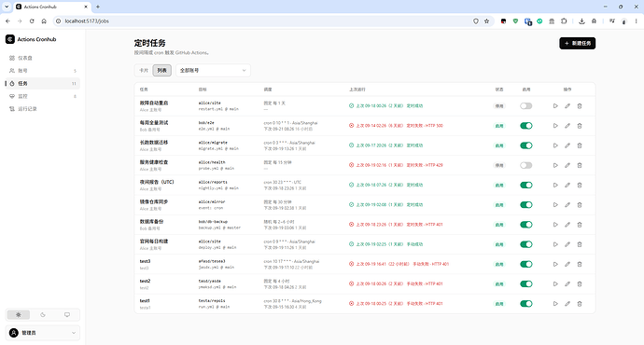This screenshot has height=345, width=644.
Task: Click the HTTP 429 failure status text
Action: pos(434,165)
